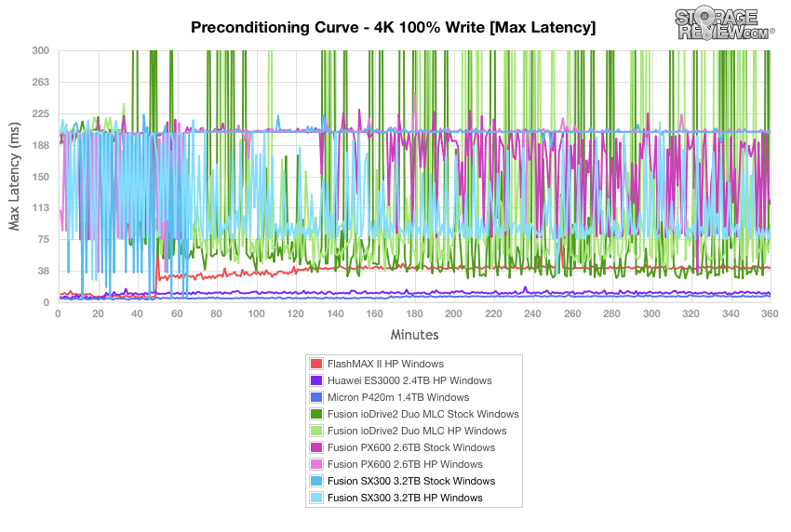This screenshot has height=532, width=791.
Task: Click the purple Huawei ES3000 legend swatch
Action: pos(316,380)
